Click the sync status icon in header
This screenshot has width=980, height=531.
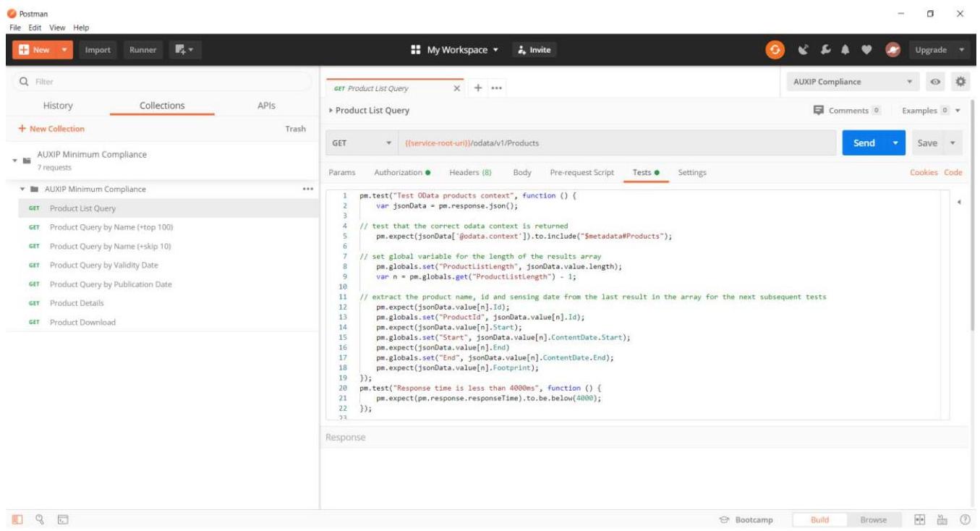click(x=775, y=50)
